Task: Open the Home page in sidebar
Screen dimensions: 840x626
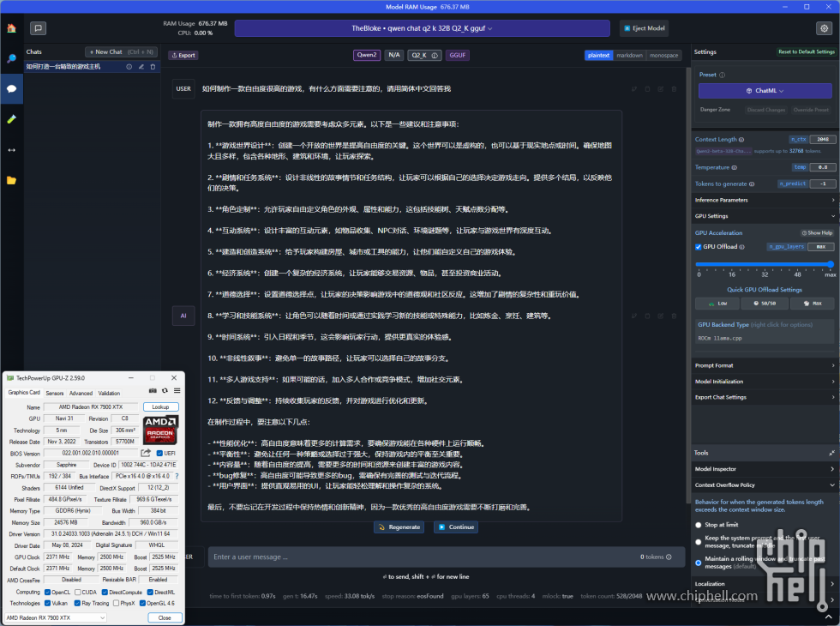Action: (11, 28)
